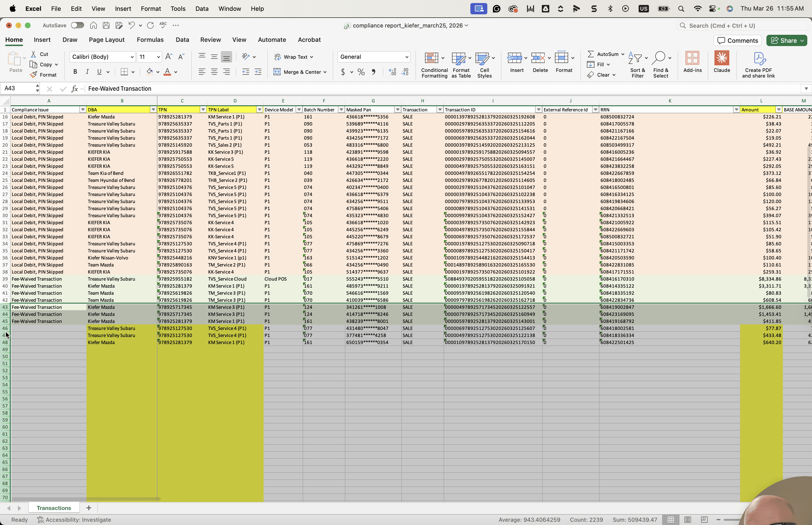812x525 pixels.
Task: Apply the red font color swatch
Action: [167, 72]
